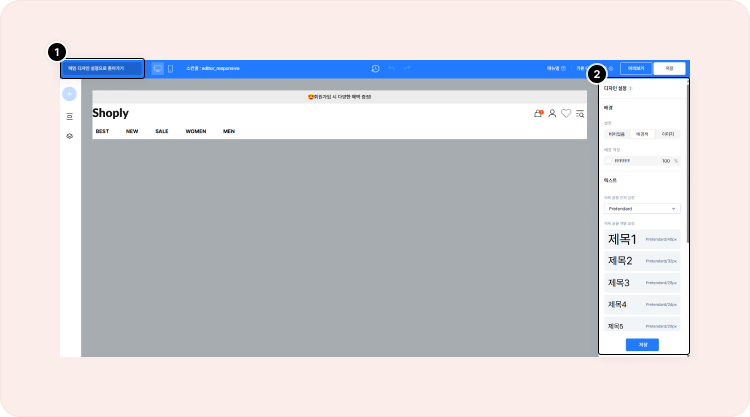Open the shopping cart icon in store header

click(538, 114)
